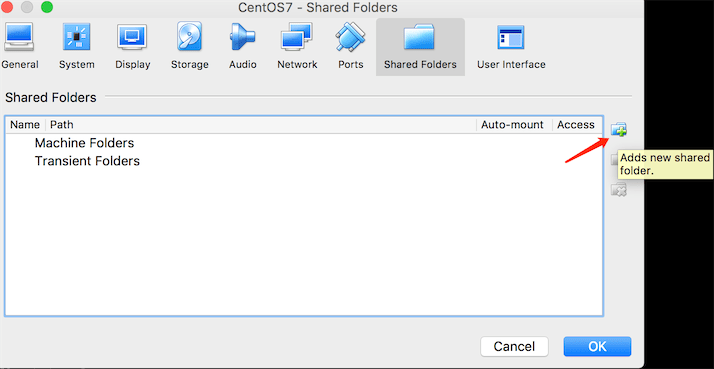Screen dimensions: 714x369
Task: Select the Machine Folders tree row
Action: click(304, 143)
